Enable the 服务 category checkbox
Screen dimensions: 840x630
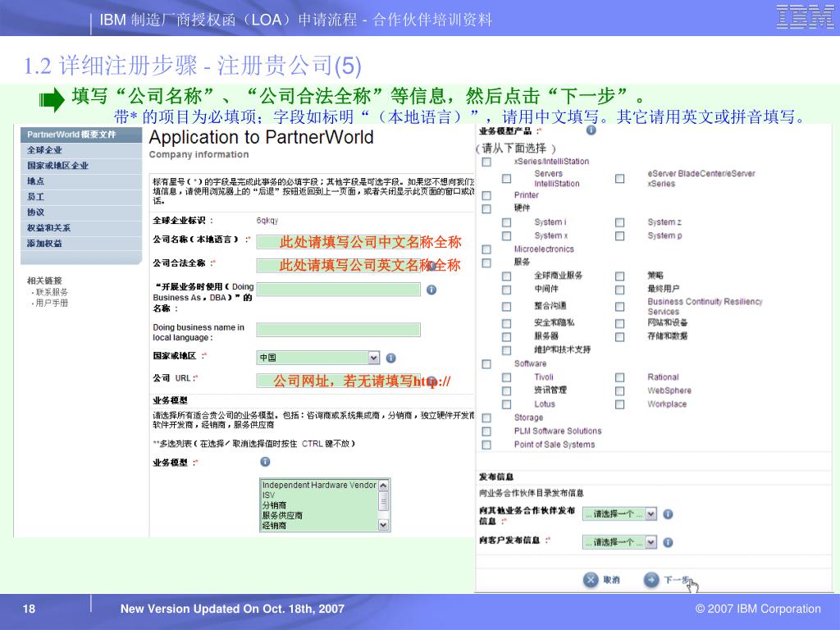tap(486, 262)
